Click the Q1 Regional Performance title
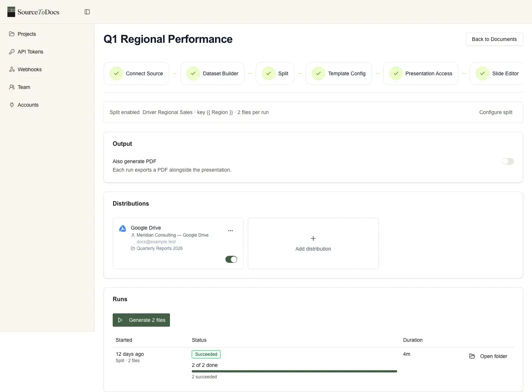This screenshot has height=392, width=532. point(168,39)
